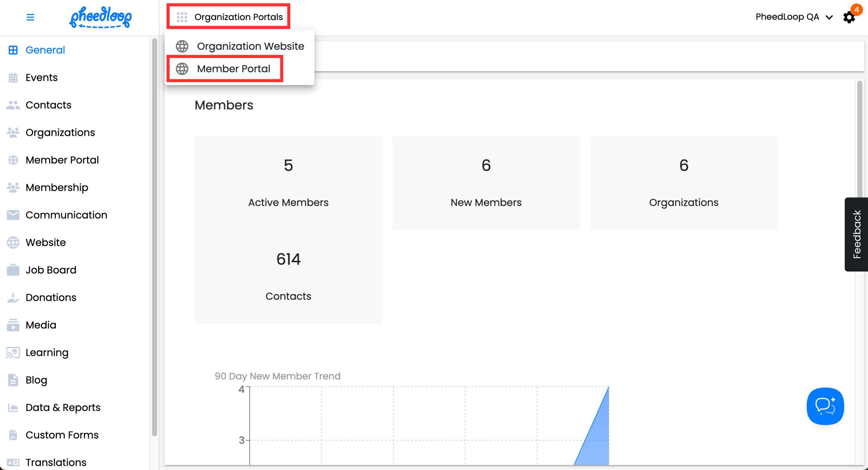
Task: Click the Organization Portals grid icon
Action: click(182, 17)
